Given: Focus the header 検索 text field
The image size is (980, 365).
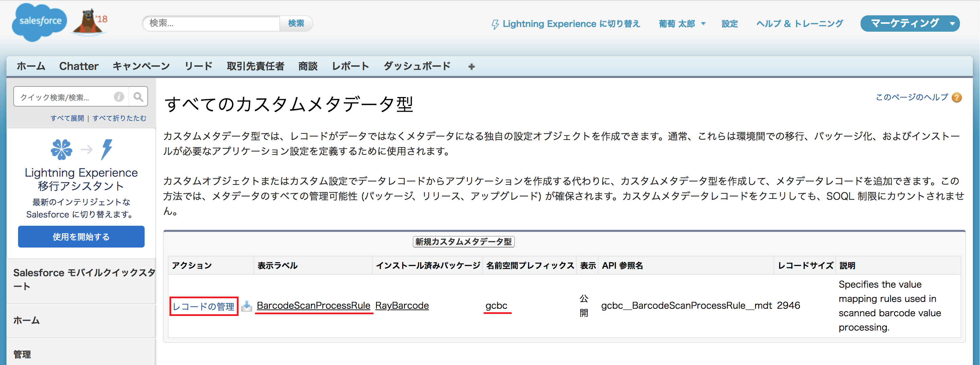Looking at the screenshot, I should pos(211,23).
